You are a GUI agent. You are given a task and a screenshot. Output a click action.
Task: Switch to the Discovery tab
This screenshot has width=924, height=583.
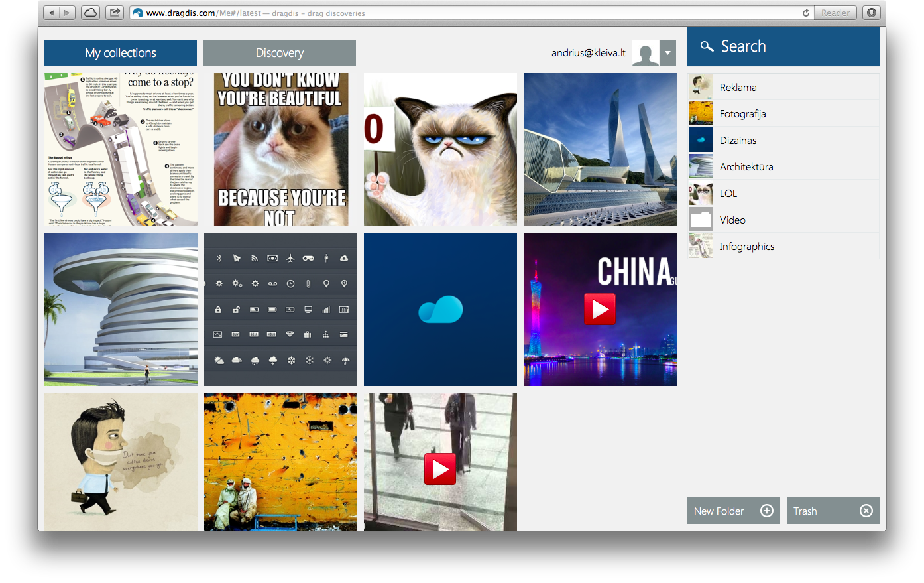280,53
